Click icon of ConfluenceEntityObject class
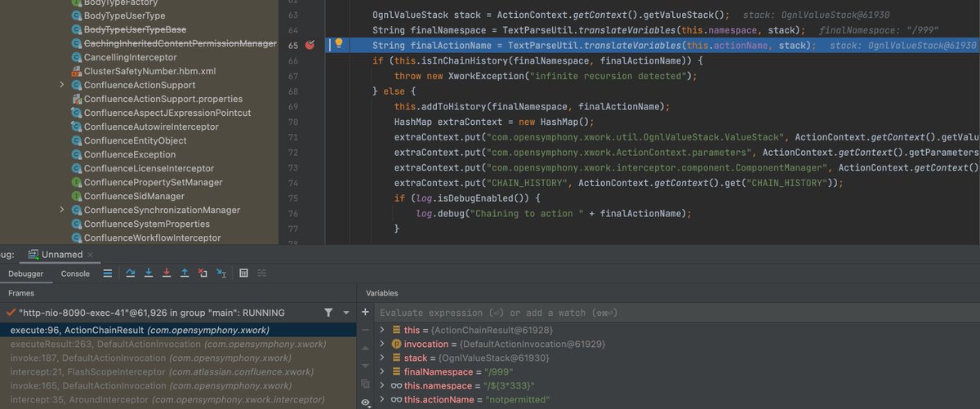 point(76,141)
